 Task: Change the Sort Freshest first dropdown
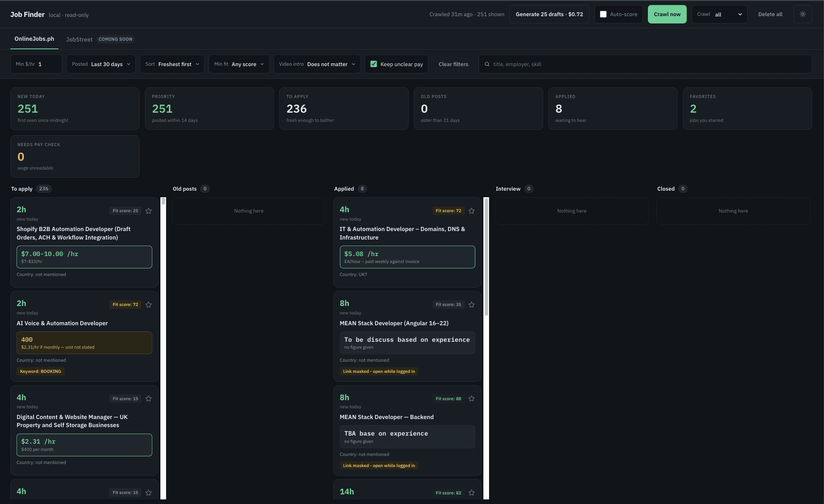172,64
